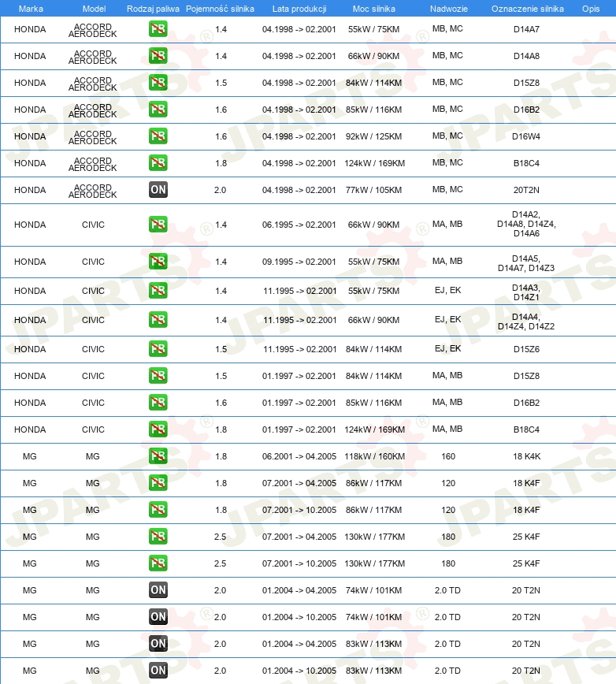Select the D15Z6 engine code cell
This screenshot has height=684, width=616.
coord(526,349)
